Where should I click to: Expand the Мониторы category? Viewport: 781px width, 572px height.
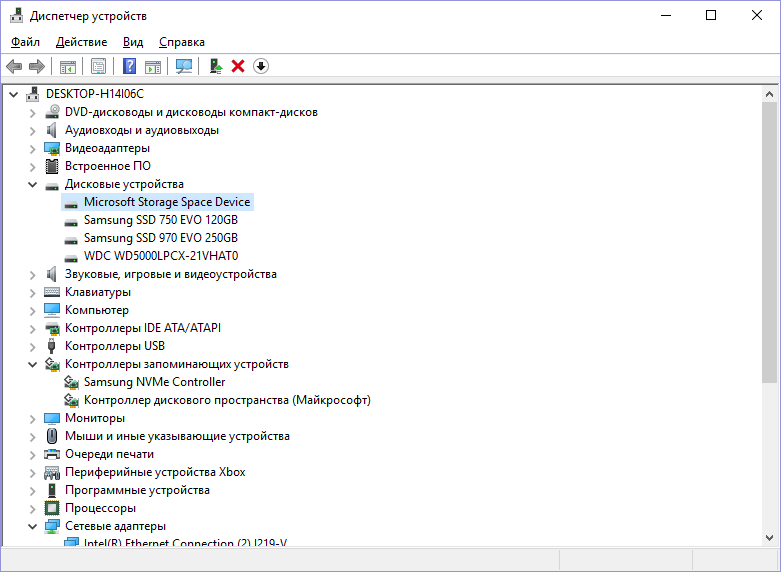point(32,419)
